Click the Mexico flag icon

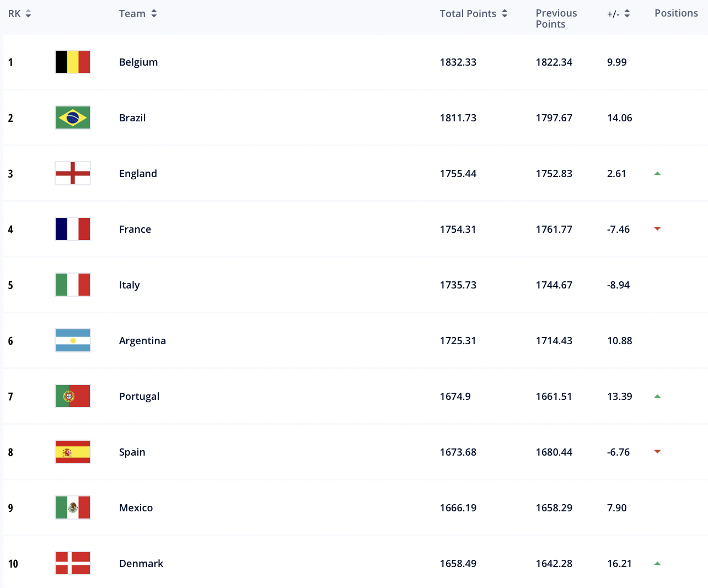[x=73, y=507]
